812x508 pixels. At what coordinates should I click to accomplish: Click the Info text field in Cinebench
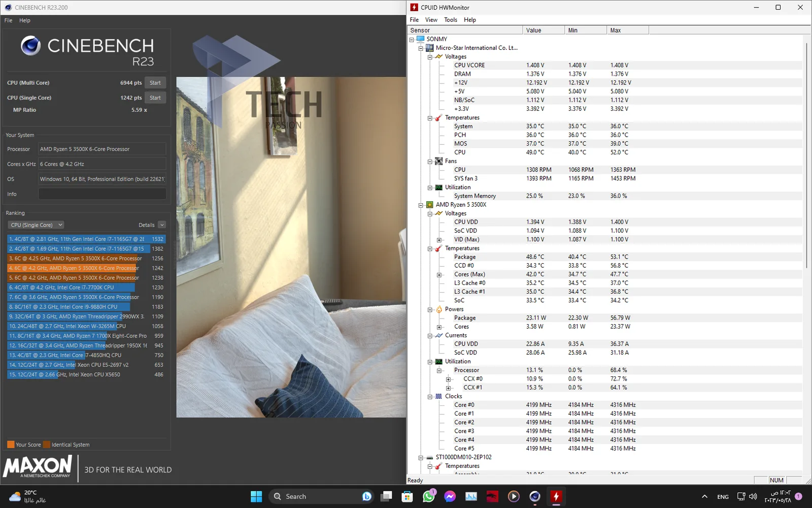point(103,194)
